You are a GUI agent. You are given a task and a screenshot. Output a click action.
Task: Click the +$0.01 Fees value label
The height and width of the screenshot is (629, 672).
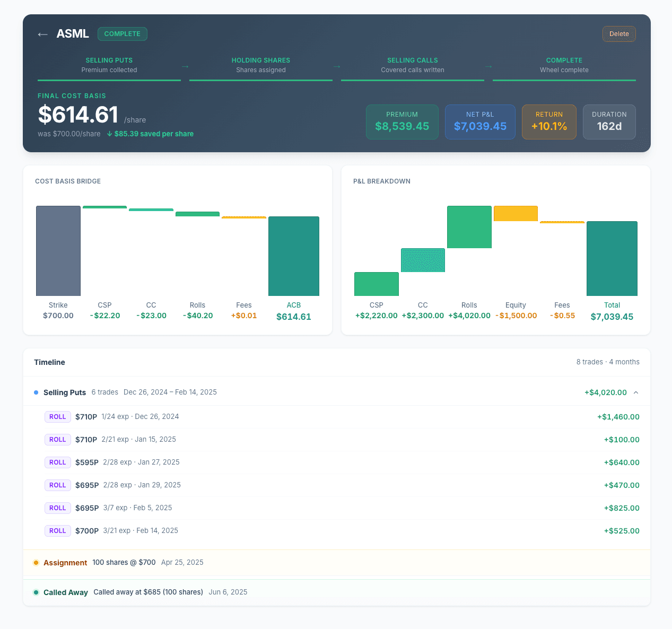pyautogui.click(x=244, y=316)
